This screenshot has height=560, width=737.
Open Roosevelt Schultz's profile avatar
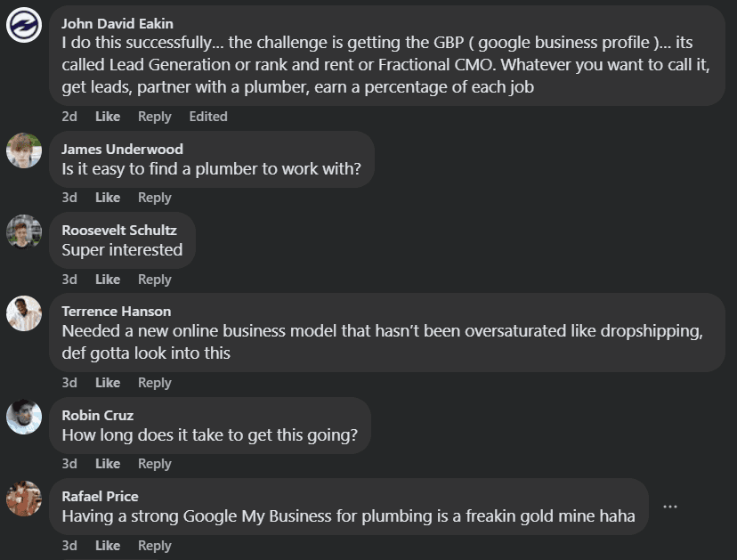pos(24,231)
